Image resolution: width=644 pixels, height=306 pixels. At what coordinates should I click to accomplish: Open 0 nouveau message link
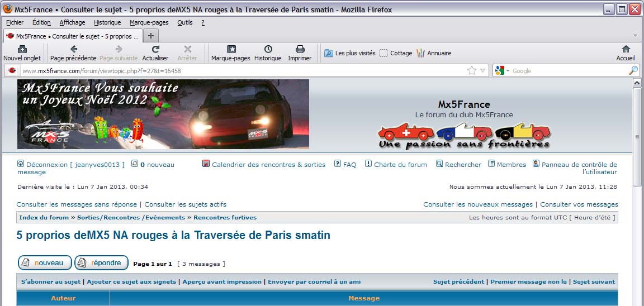click(x=96, y=168)
